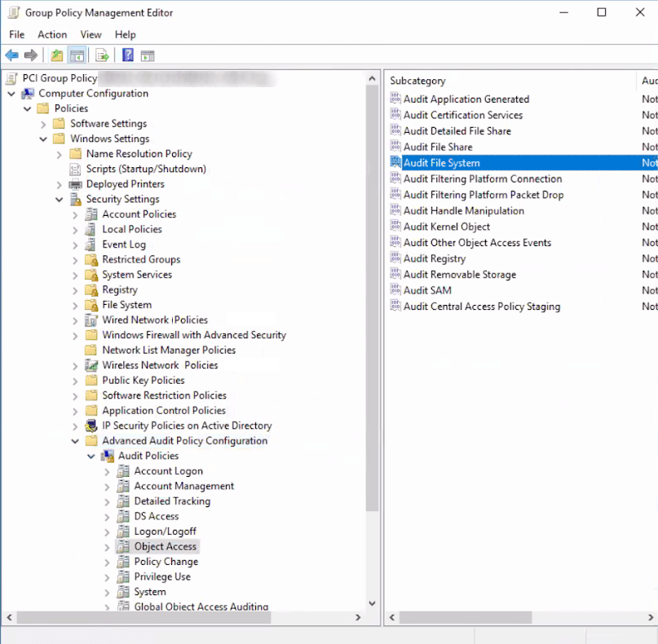Click tree pane horizontal scrollbar right arrow
The image size is (658, 644).
pos(358,617)
